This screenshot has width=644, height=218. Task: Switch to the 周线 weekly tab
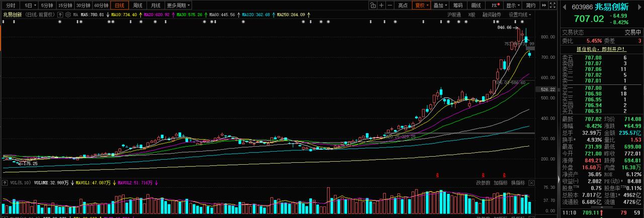137,6
